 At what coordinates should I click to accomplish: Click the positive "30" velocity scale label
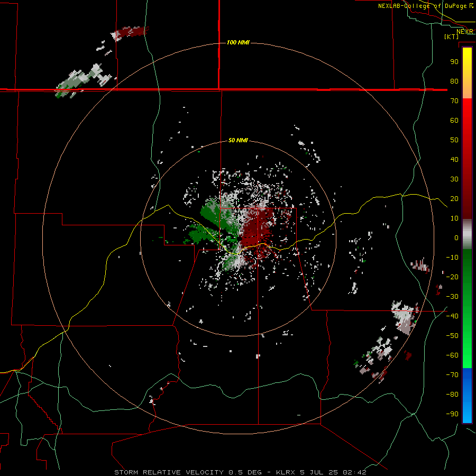pos(454,179)
